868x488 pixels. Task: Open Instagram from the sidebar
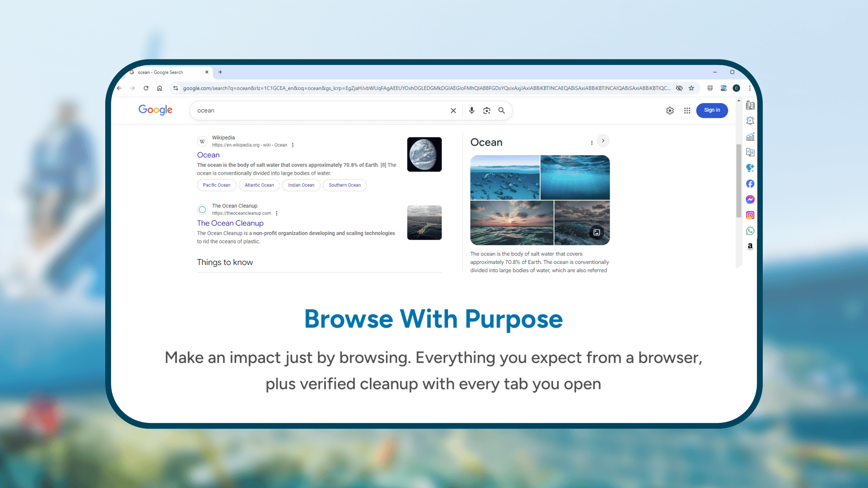tap(750, 215)
